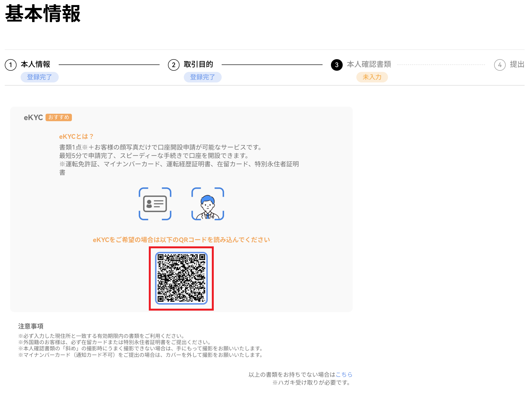Screen dimensions: 532x394
Task: Click the greyed step 4 circle icon
Action: point(500,65)
